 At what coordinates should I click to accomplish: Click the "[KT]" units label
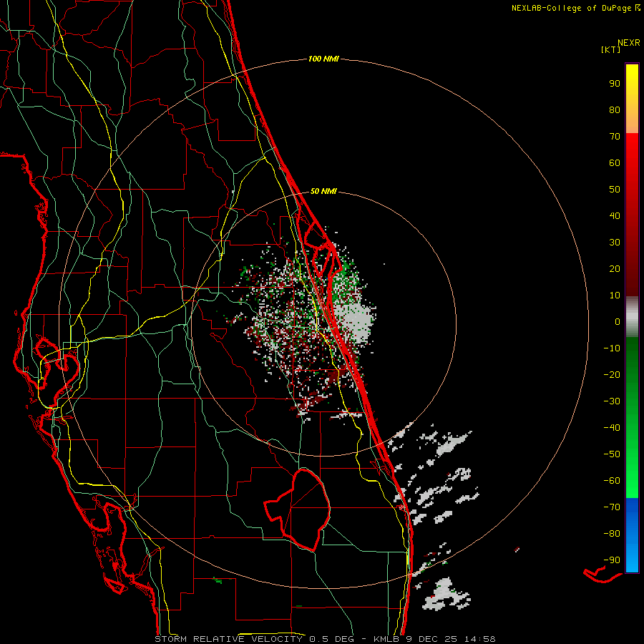611,49
